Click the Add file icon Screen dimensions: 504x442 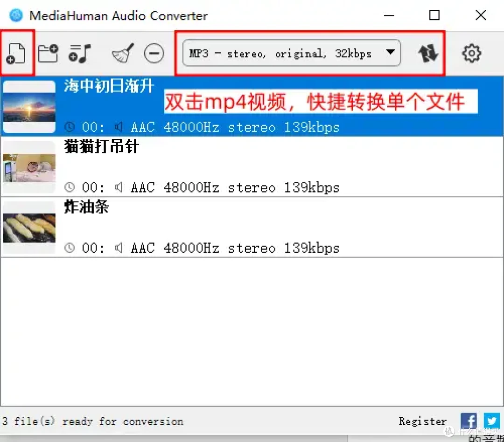(x=16, y=53)
